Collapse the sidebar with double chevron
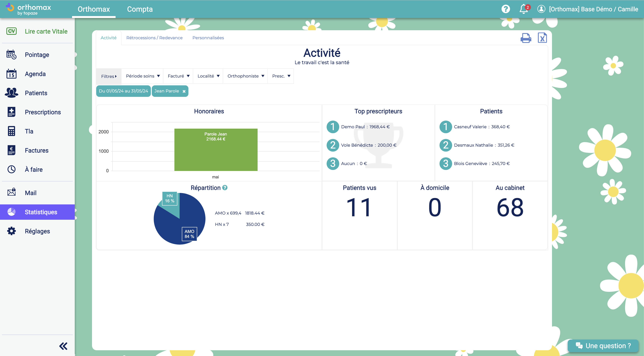This screenshot has height=356, width=644. pyautogui.click(x=63, y=346)
